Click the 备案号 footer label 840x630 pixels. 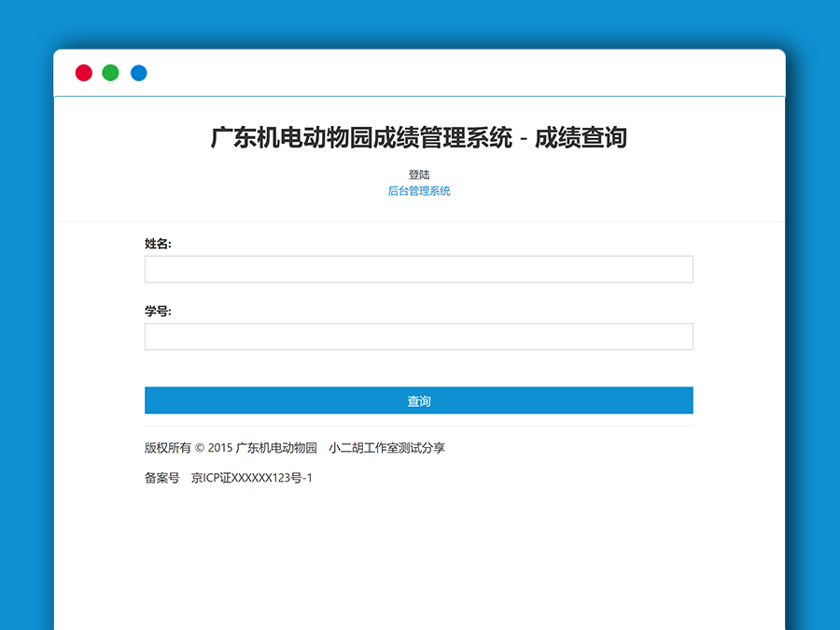click(162, 478)
